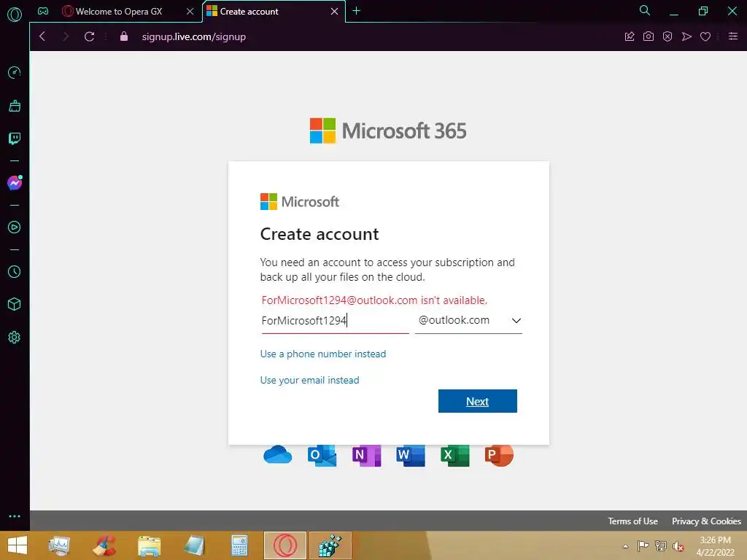This screenshot has height=560, width=747.
Task: Go forward to next page
Action: coord(66,36)
